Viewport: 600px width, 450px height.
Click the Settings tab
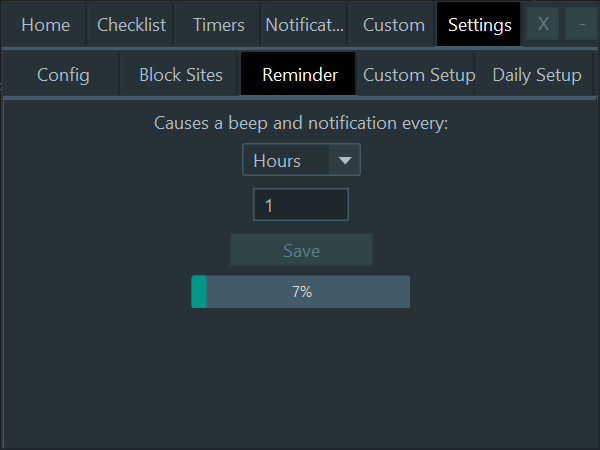(479, 25)
